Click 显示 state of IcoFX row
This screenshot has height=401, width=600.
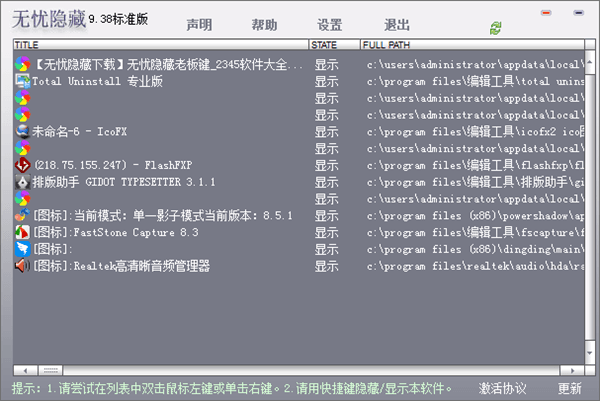tap(326, 132)
